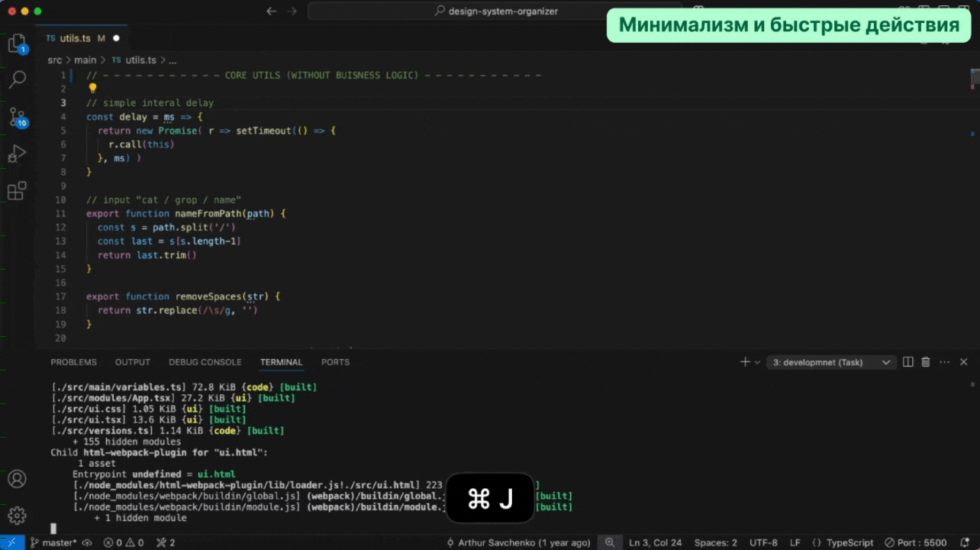Open the Manage gear icon
The height and width of the screenshot is (550, 980).
pos(17,516)
